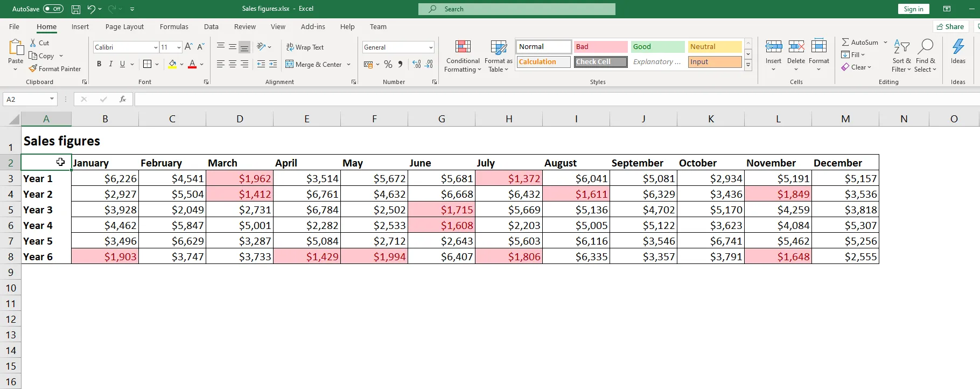Click the Increase Indent icon

(273, 64)
